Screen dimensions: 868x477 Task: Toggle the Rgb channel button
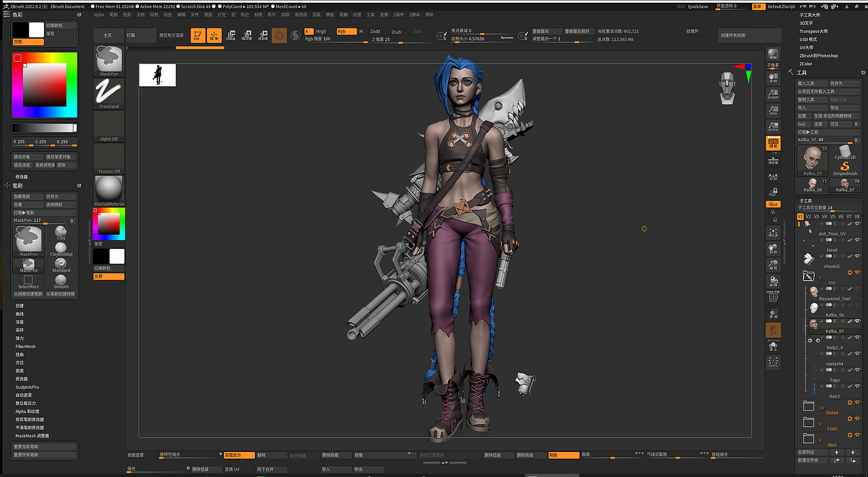coord(346,31)
